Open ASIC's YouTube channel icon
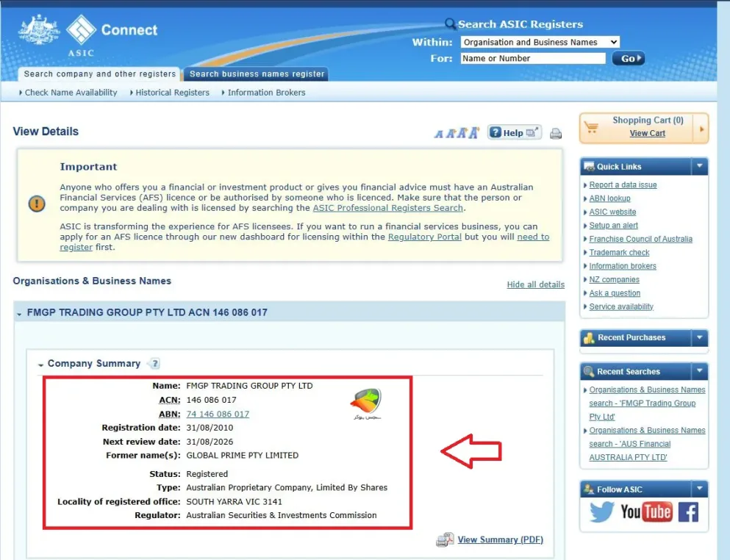730x560 pixels. (646, 511)
